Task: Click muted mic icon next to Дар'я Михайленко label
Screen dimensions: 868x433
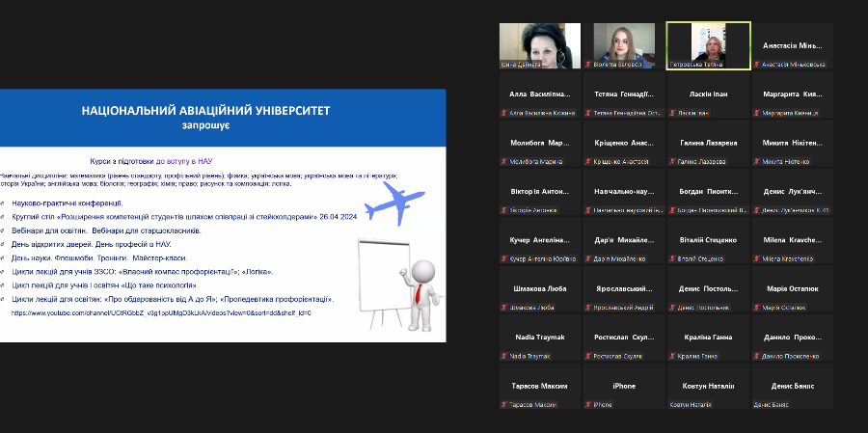Action: pyautogui.click(x=589, y=258)
